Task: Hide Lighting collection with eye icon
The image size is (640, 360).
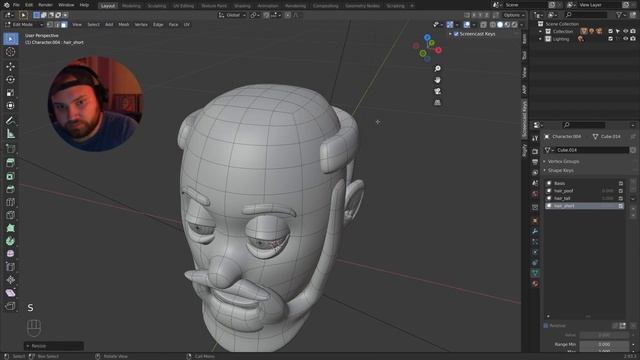Action: click(x=625, y=39)
